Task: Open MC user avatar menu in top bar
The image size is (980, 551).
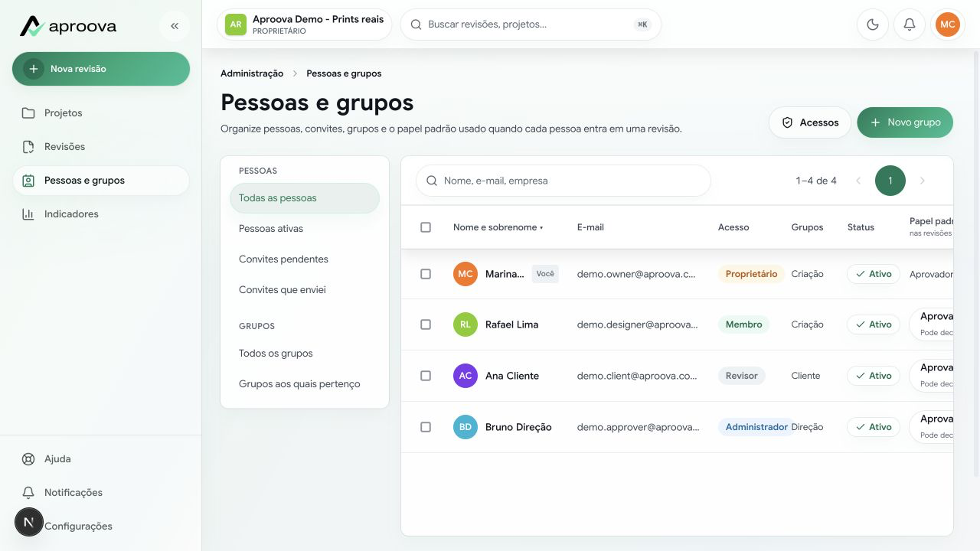Action: [948, 24]
